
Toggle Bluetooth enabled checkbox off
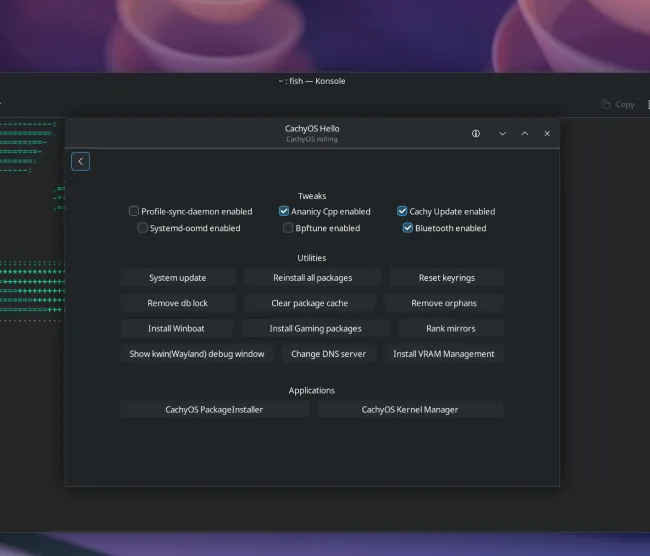(407, 228)
